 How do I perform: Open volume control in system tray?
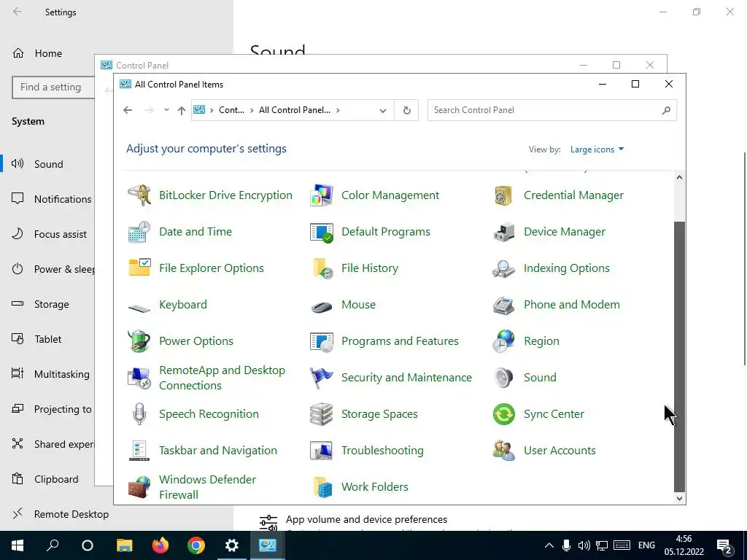584,545
